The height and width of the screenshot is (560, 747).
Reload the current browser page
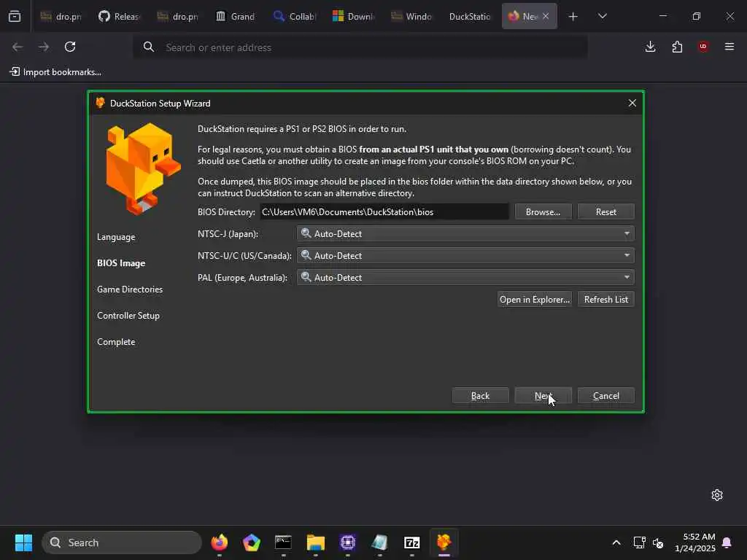pyautogui.click(x=70, y=47)
